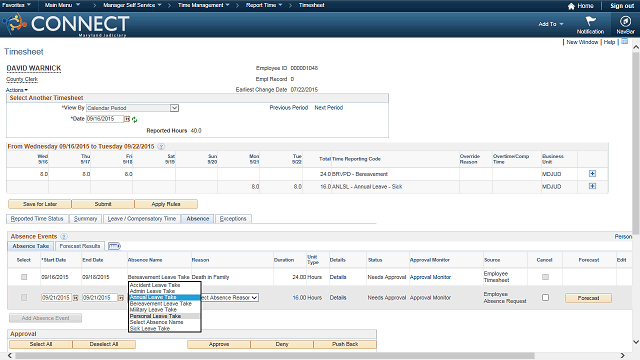Click the Approve button
640x360 pixels.
coord(219,344)
